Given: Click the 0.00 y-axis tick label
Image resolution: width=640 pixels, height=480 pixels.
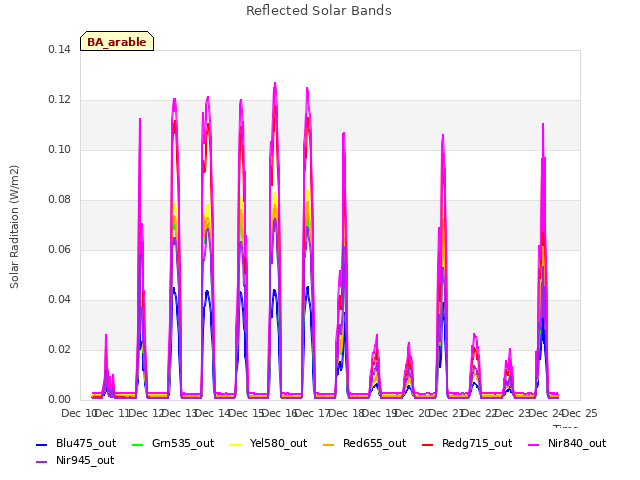Looking at the screenshot, I should 59,400.
